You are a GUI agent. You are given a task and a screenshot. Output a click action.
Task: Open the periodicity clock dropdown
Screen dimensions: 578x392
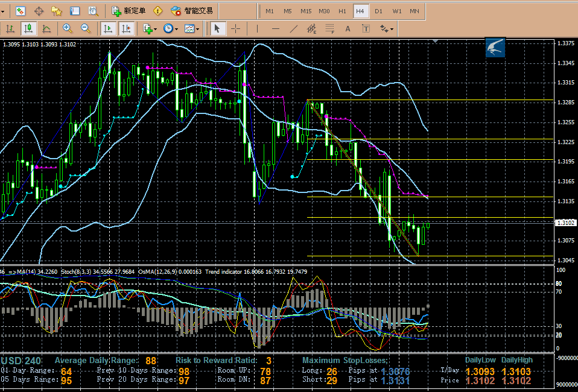pyautogui.click(x=170, y=28)
